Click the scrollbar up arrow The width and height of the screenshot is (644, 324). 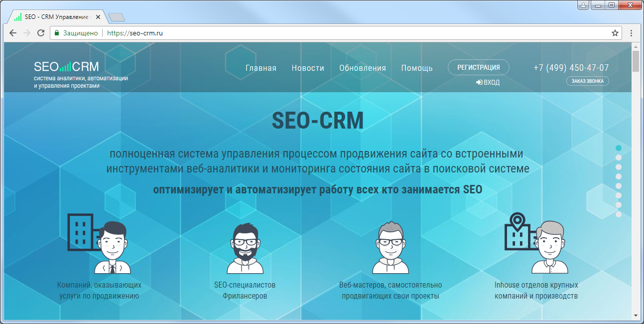(x=636, y=46)
